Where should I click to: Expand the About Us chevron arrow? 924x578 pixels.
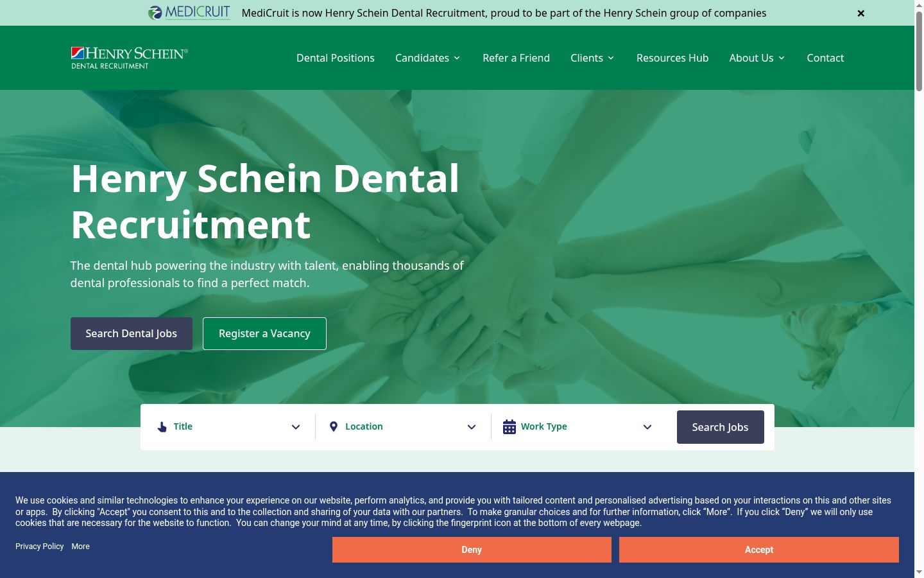[x=782, y=58]
